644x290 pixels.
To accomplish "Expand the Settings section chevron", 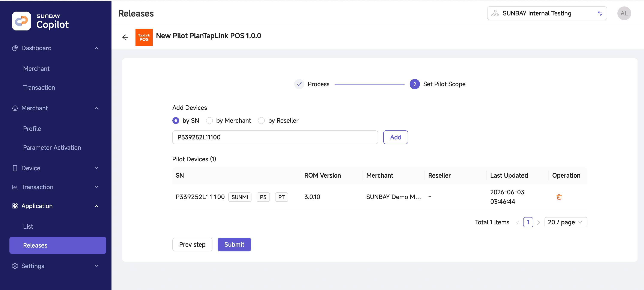I will 96,266.
